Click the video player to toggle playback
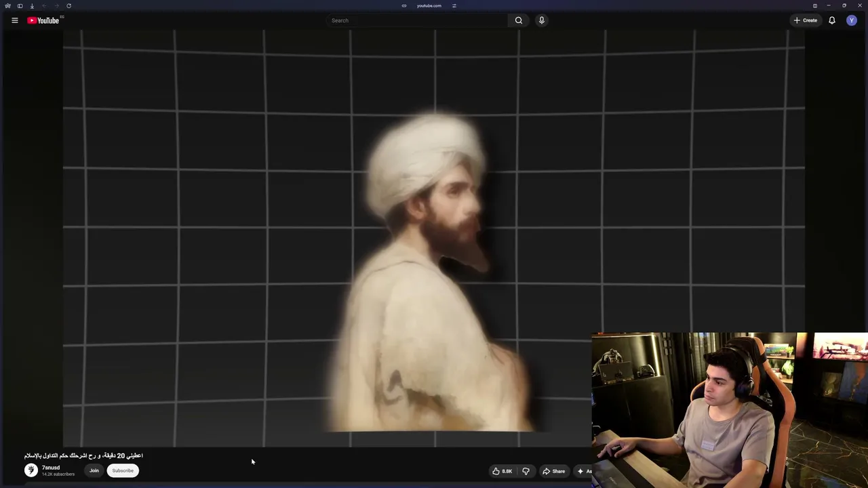Screen dimensions: 868x488 pos(434,237)
